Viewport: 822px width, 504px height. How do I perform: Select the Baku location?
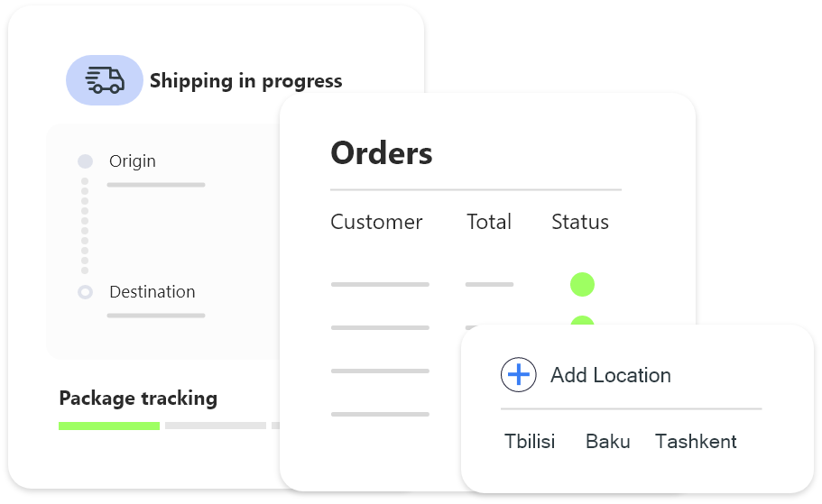tap(607, 442)
